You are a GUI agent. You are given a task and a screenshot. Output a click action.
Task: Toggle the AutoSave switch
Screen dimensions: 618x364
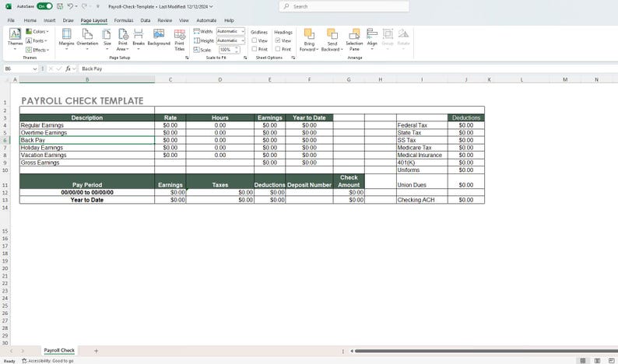click(44, 6)
